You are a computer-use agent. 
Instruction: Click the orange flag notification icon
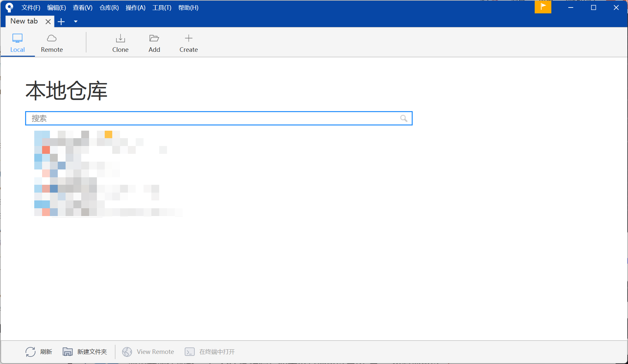point(543,7)
